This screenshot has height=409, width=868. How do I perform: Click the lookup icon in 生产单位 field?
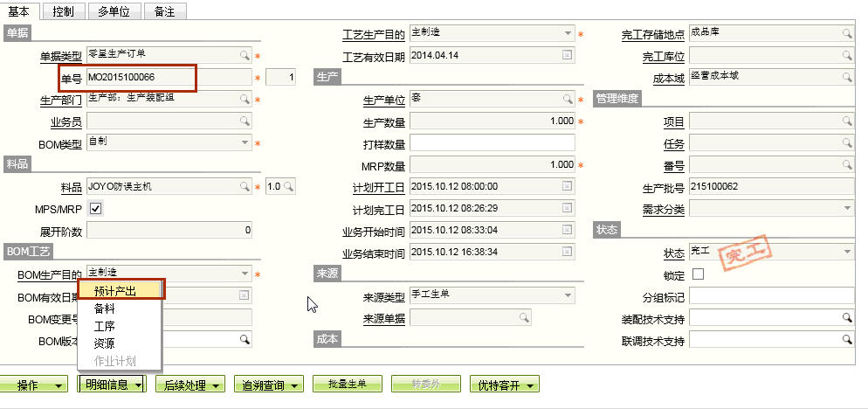coord(567,99)
